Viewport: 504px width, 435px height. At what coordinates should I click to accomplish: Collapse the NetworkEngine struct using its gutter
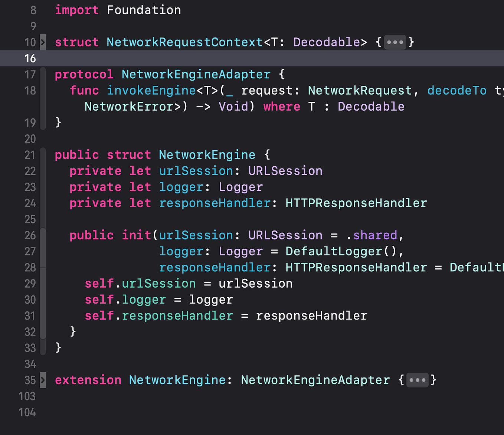[43, 155]
